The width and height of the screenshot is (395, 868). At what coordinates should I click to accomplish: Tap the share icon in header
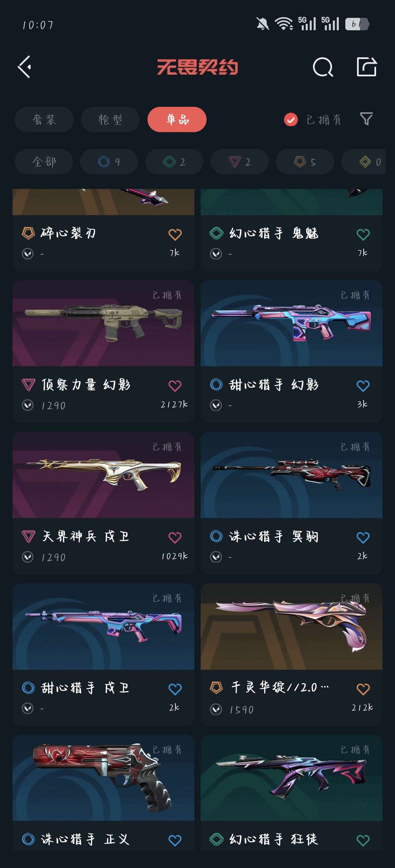point(366,67)
